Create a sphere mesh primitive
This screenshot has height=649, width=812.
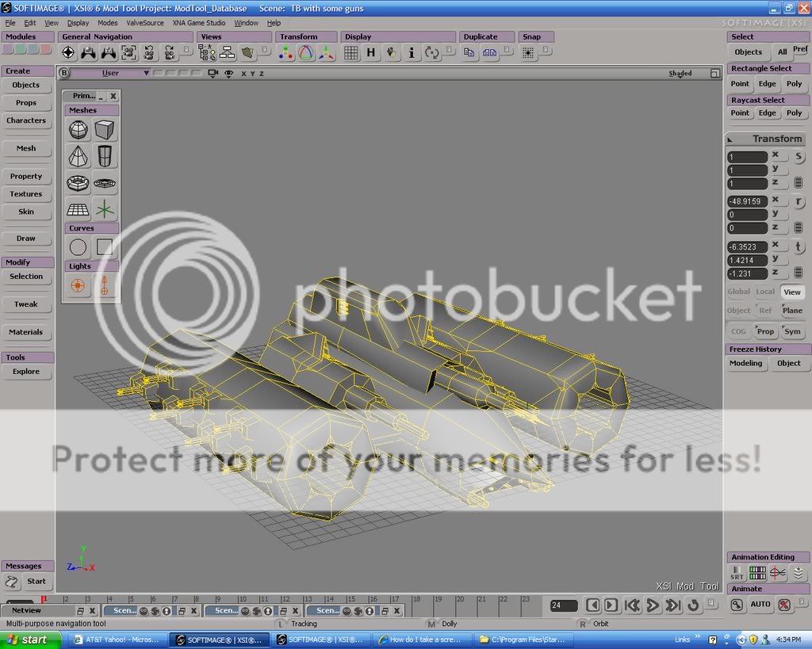78,129
